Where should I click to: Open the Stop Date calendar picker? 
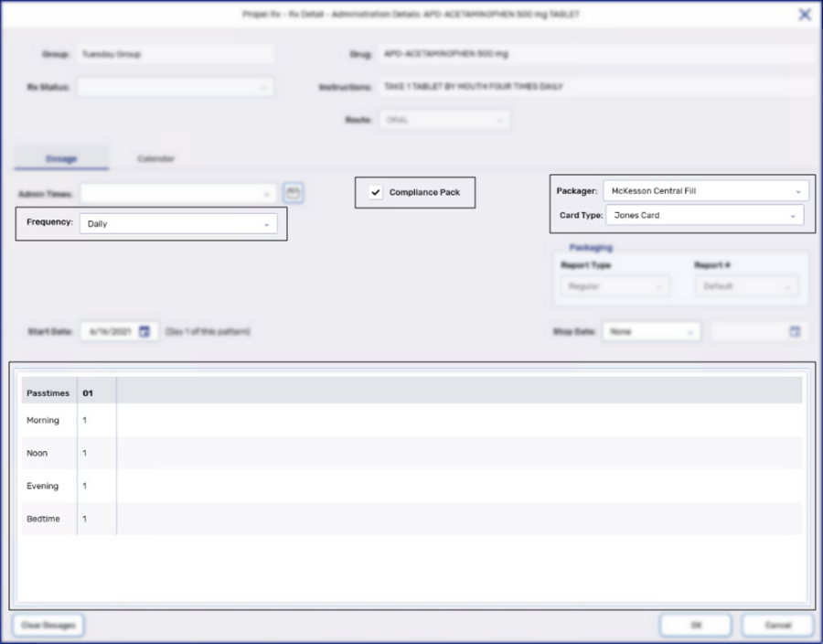(794, 331)
